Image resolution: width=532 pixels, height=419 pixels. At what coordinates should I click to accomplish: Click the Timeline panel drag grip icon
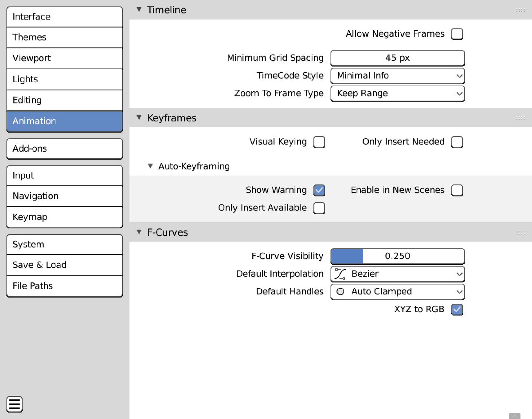520,10
